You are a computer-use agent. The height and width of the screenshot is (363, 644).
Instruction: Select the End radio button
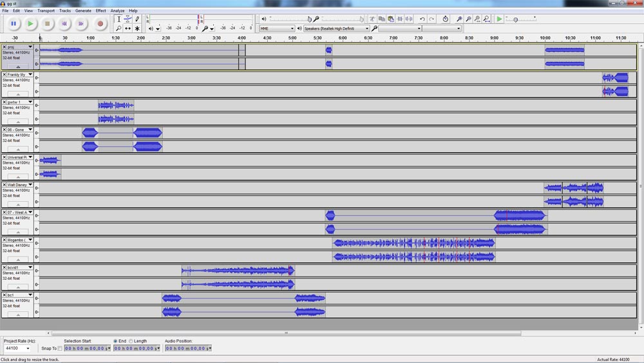pyautogui.click(x=115, y=341)
